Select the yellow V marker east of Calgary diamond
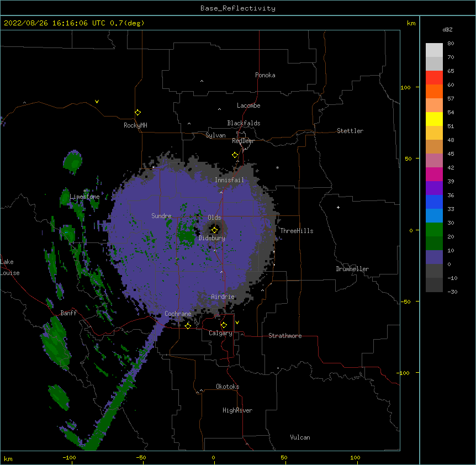The width and height of the screenshot is (476, 465). coord(237,323)
